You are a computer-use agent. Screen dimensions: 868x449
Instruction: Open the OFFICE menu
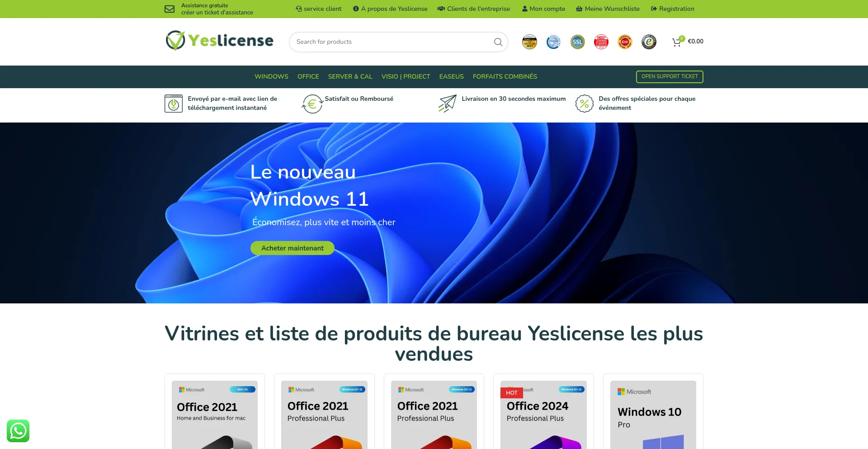[308, 76]
